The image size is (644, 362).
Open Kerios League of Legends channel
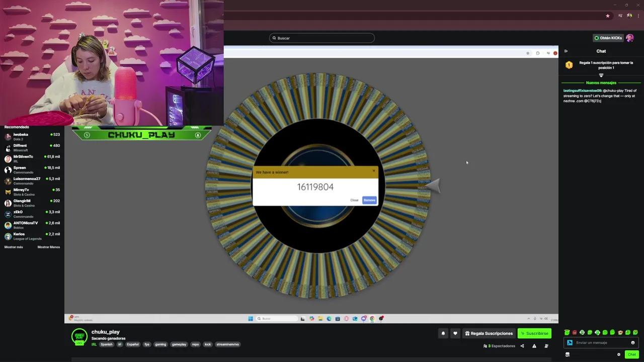click(32, 236)
